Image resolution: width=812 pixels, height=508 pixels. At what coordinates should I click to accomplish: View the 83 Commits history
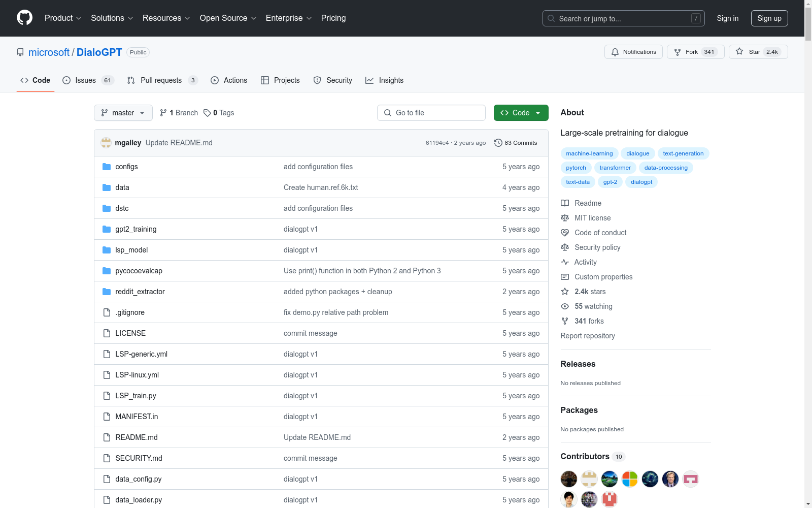[x=516, y=143]
